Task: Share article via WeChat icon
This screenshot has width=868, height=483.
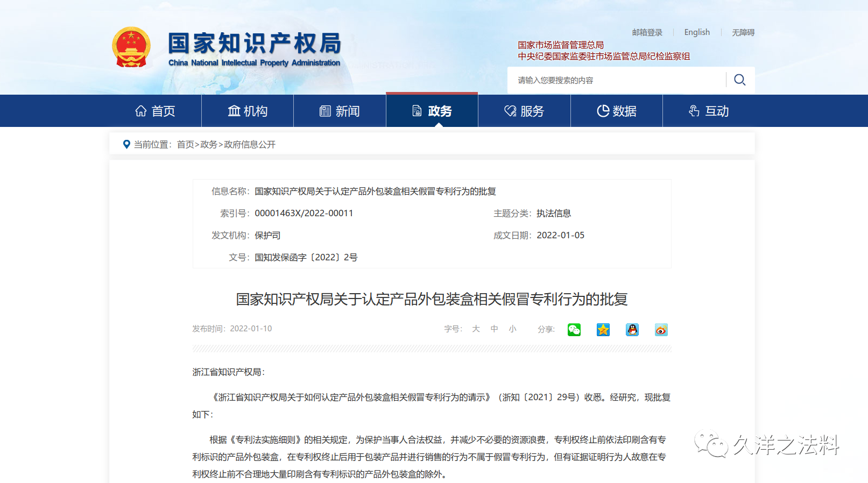Action: point(574,330)
